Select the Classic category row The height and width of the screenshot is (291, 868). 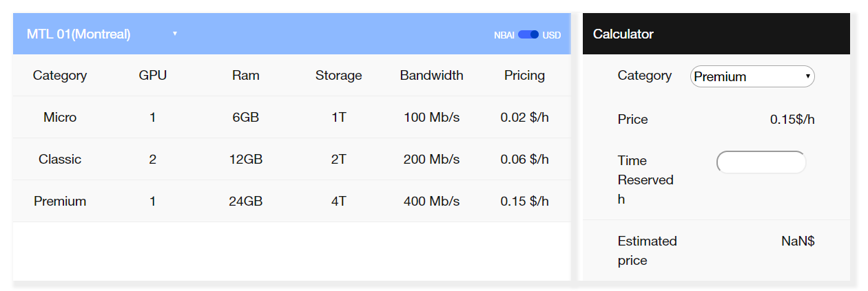coord(60,159)
